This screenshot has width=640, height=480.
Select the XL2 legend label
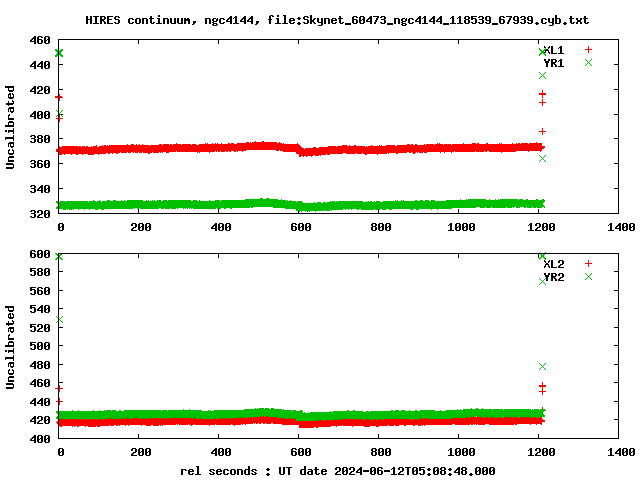click(x=553, y=264)
